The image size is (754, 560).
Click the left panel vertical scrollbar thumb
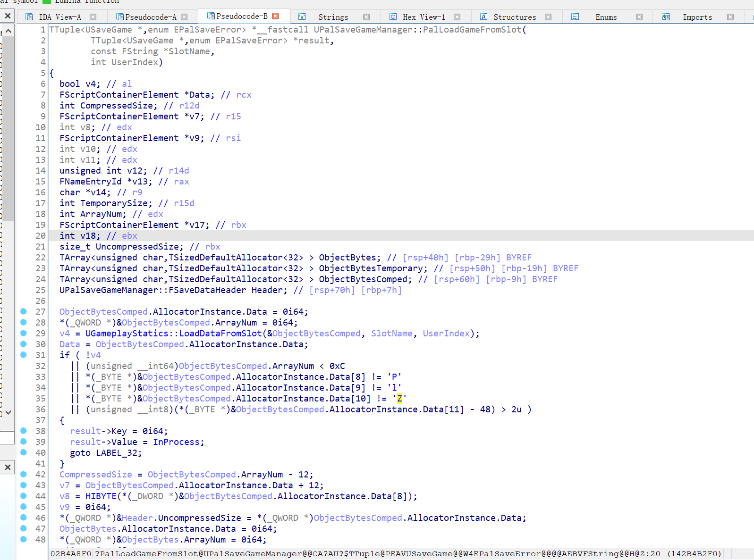coord(8,129)
